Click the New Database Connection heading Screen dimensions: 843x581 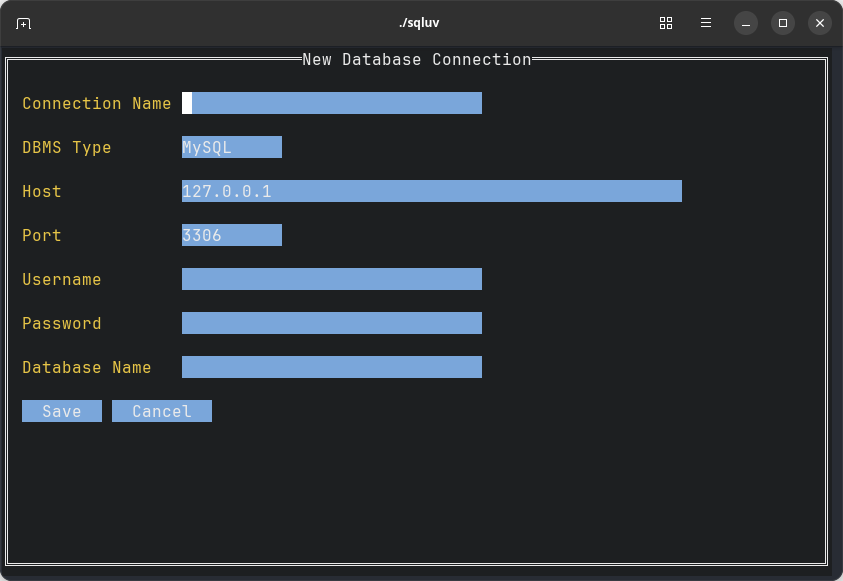click(416, 60)
